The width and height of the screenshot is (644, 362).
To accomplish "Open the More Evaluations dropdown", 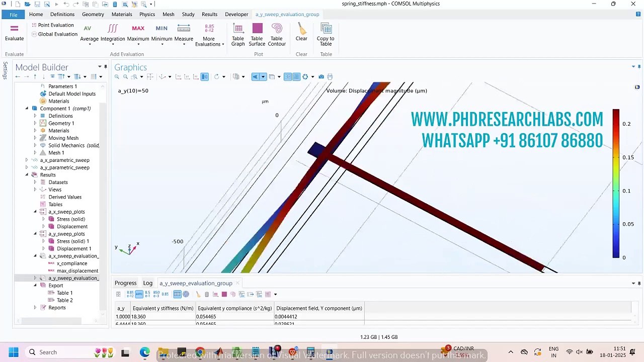I will tap(209, 35).
